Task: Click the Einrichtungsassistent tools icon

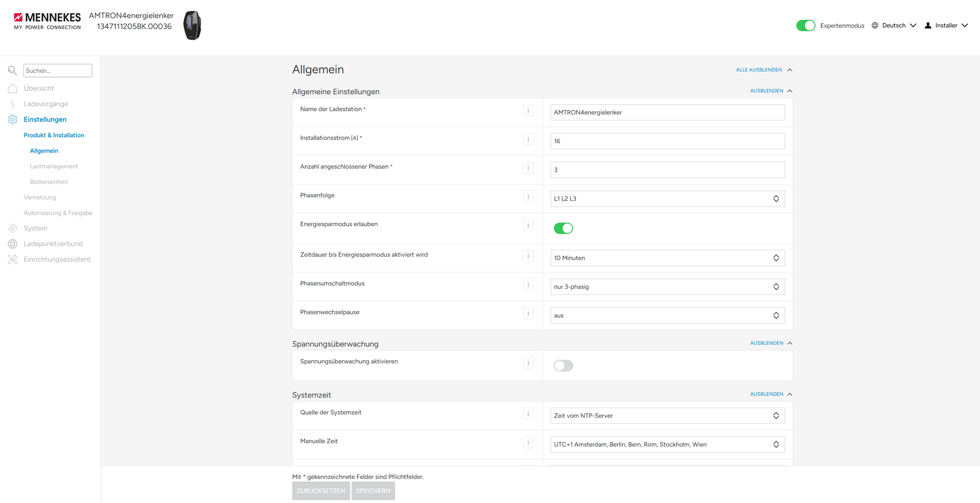Action: point(13,259)
